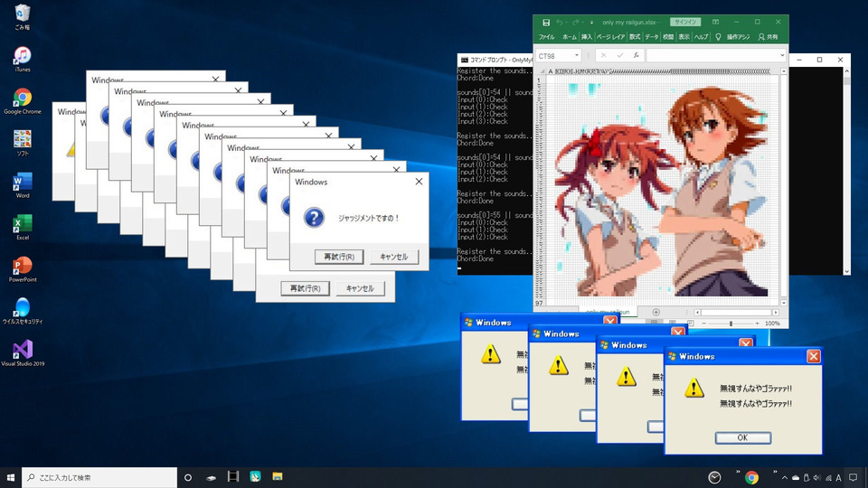Open the 挿入 ribbon tab
Image resolution: width=868 pixels, height=488 pixels.
[x=587, y=37]
